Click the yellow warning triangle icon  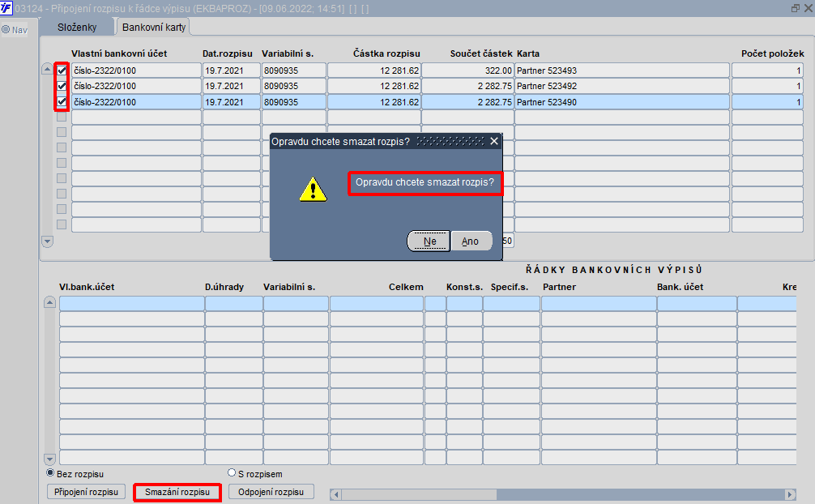pos(313,190)
